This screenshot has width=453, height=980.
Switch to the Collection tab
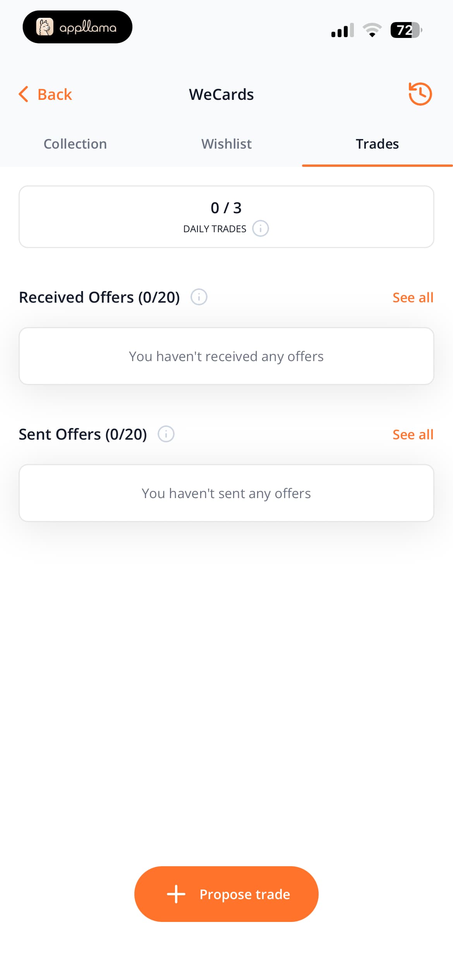tap(75, 144)
